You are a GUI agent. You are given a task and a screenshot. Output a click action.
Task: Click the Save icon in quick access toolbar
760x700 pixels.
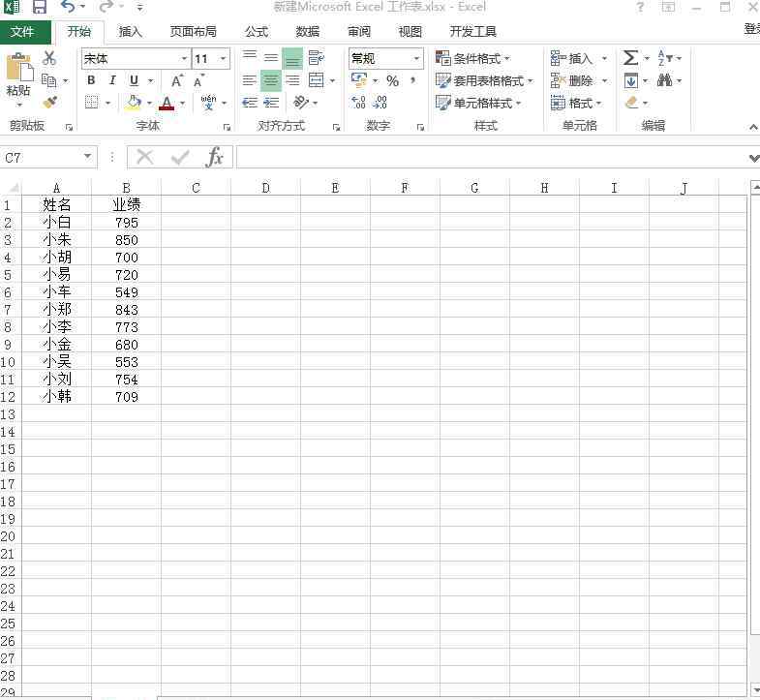40,7
